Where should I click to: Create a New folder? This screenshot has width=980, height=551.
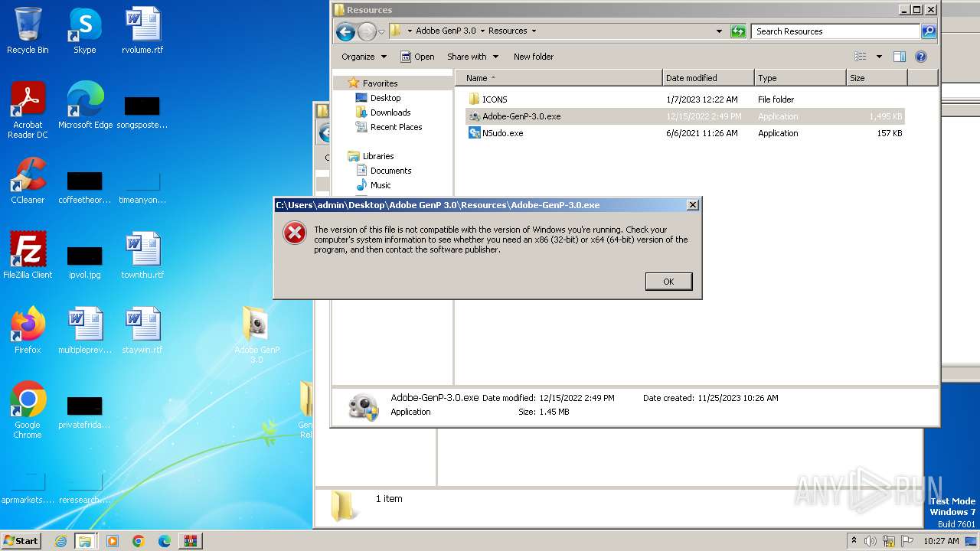534,57
